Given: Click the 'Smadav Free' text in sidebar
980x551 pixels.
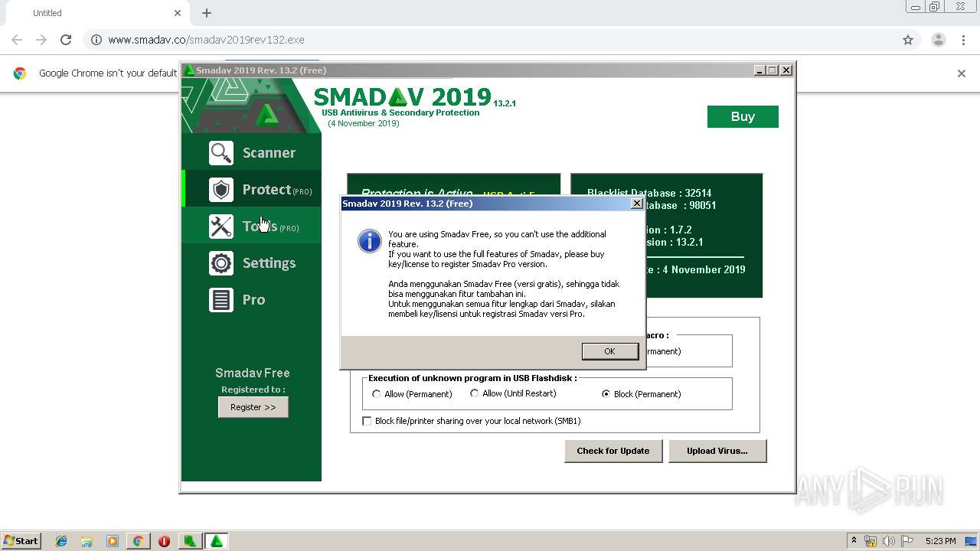Looking at the screenshot, I should coord(253,373).
